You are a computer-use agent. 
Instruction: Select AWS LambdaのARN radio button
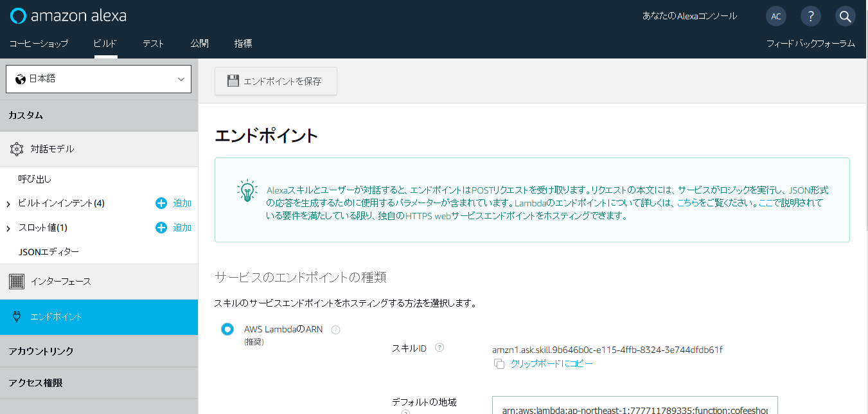coord(227,329)
